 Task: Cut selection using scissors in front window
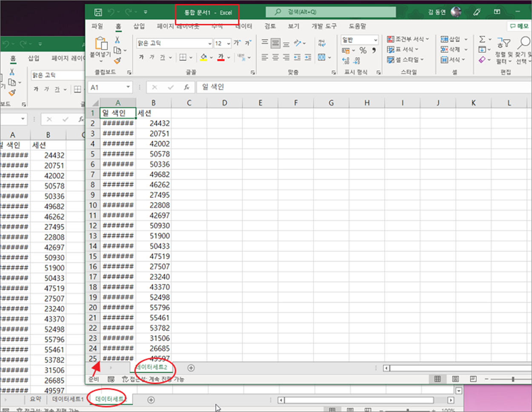pos(117,40)
